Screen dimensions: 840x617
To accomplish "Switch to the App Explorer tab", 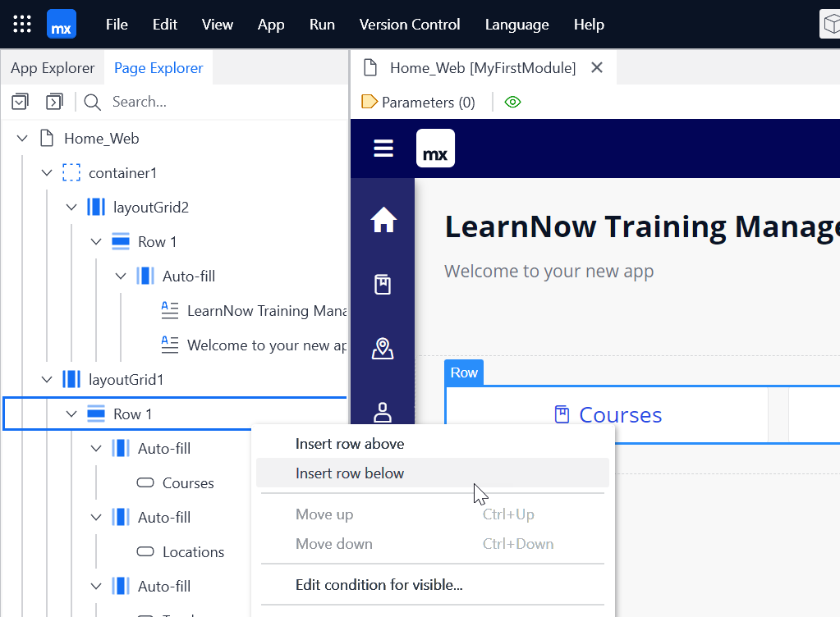I will (x=53, y=68).
